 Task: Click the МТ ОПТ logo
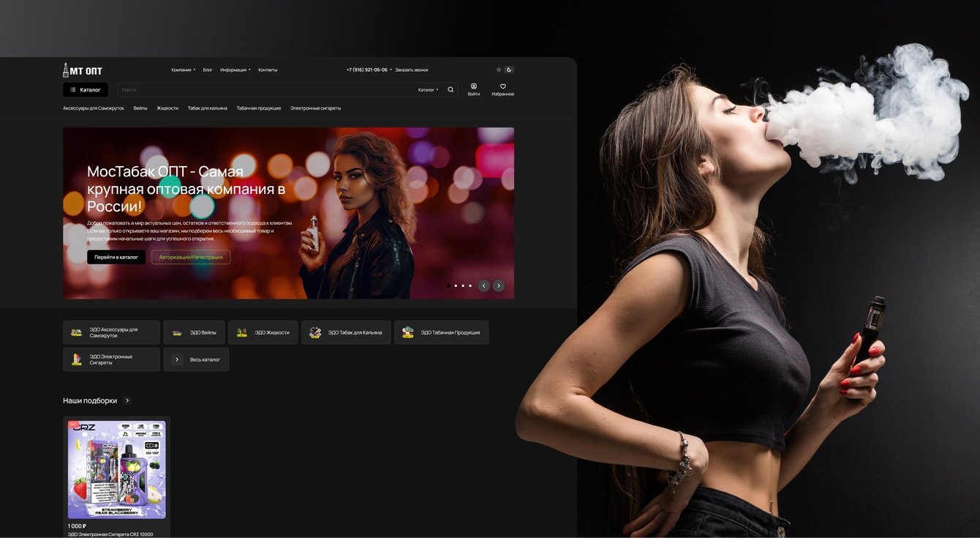83,70
